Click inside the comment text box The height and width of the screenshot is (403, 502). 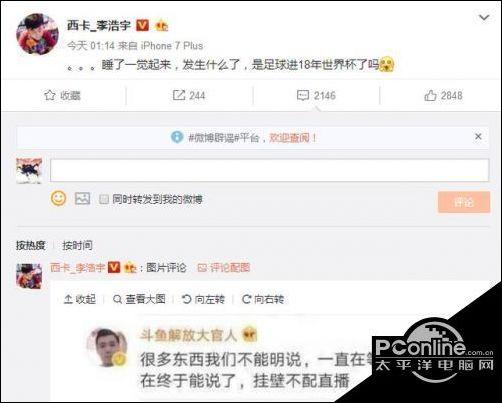click(269, 170)
